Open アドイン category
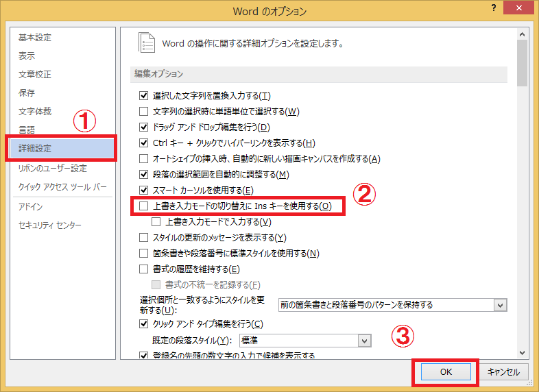The height and width of the screenshot is (392, 539). 30,206
